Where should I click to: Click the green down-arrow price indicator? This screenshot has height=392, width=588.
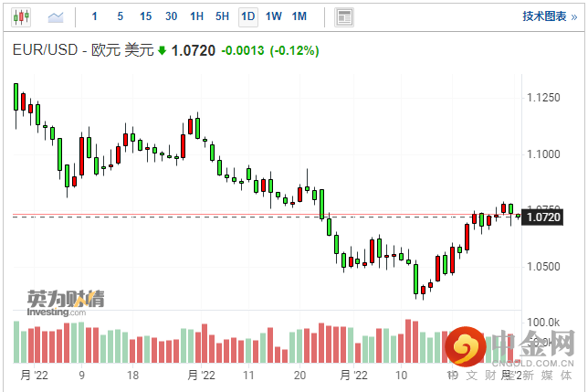click(163, 51)
